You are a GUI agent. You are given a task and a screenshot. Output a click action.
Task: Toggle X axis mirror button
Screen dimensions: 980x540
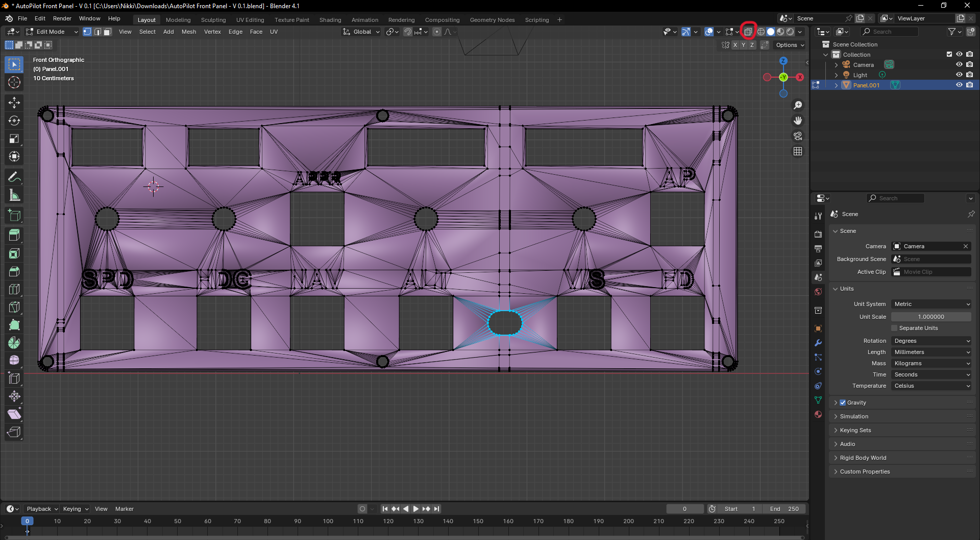[x=735, y=45]
